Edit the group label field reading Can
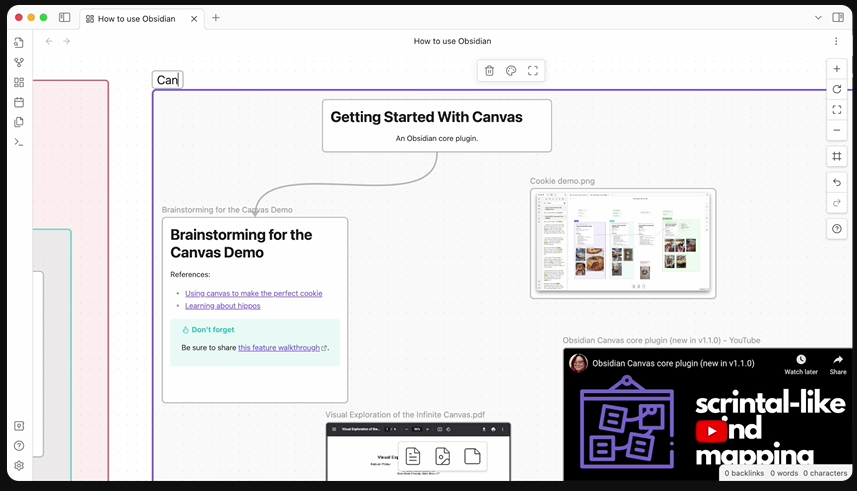 coord(167,80)
